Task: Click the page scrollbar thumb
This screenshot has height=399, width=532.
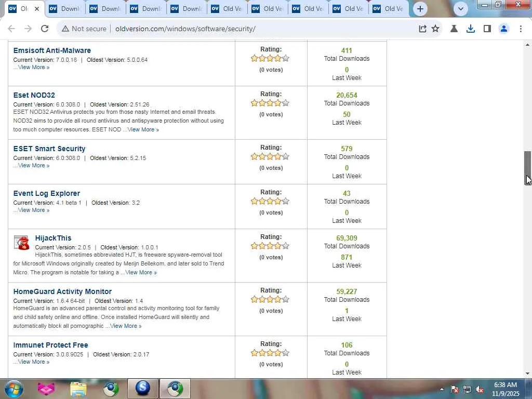Action: [x=528, y=168]
